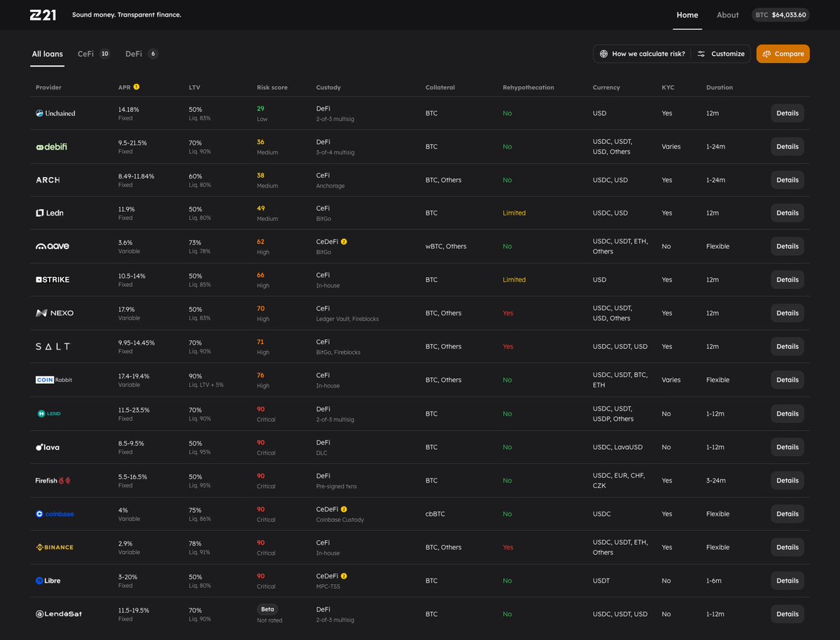Open Details for LendaSat
Image resolution: width=840 pixels, height=640 pixels.
click(787, 614)
